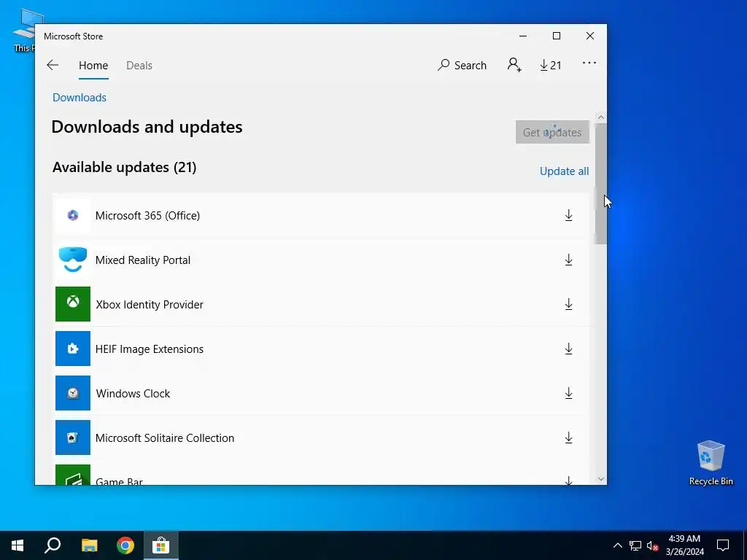Click Microsoft Store taskbar icon

coord(161,545)
